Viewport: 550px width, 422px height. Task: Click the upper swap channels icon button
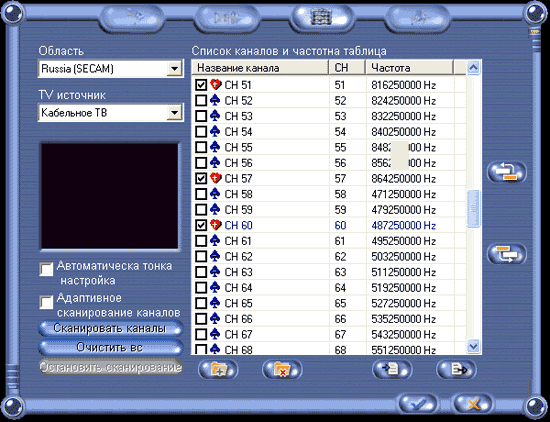[x=507, y=172]
